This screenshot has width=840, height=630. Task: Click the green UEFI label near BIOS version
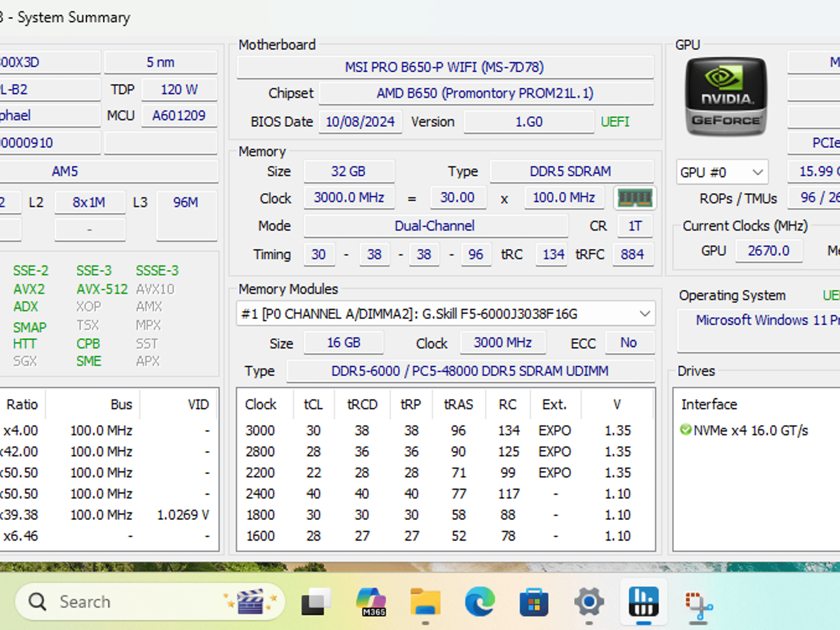[615, 122]
